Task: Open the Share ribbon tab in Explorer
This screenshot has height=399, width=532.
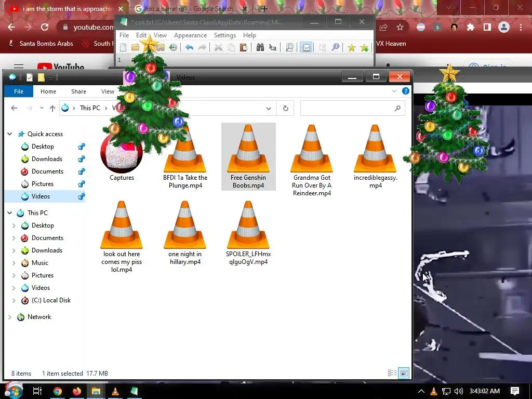Action: tap(79, 91)
